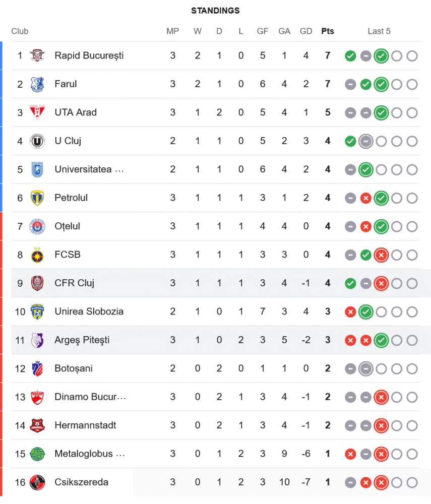Open the Petrolul team link
Image resolution: width=431 pixels, height=504 pixels.
pyautogui.click(x=71, y=198)
